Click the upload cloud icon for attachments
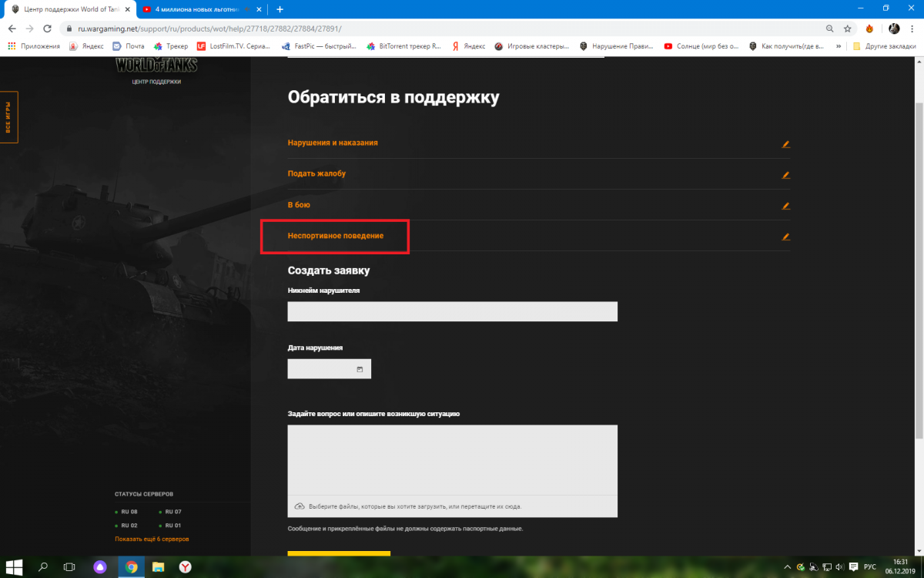 click(x=300, y=506)
